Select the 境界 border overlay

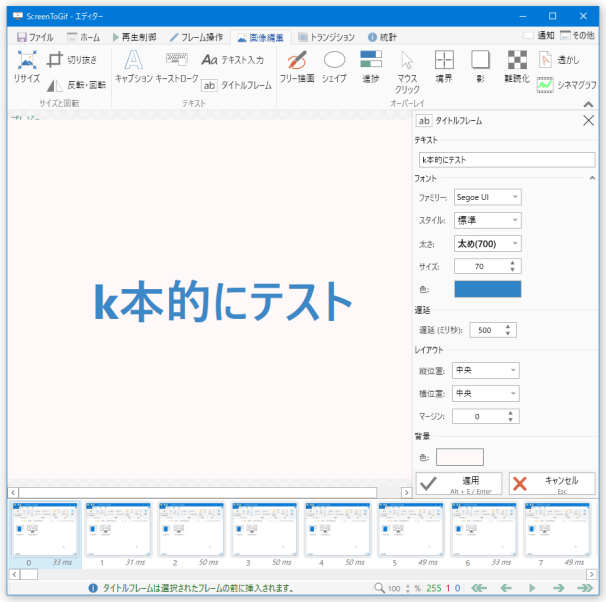tap(444, 66)
